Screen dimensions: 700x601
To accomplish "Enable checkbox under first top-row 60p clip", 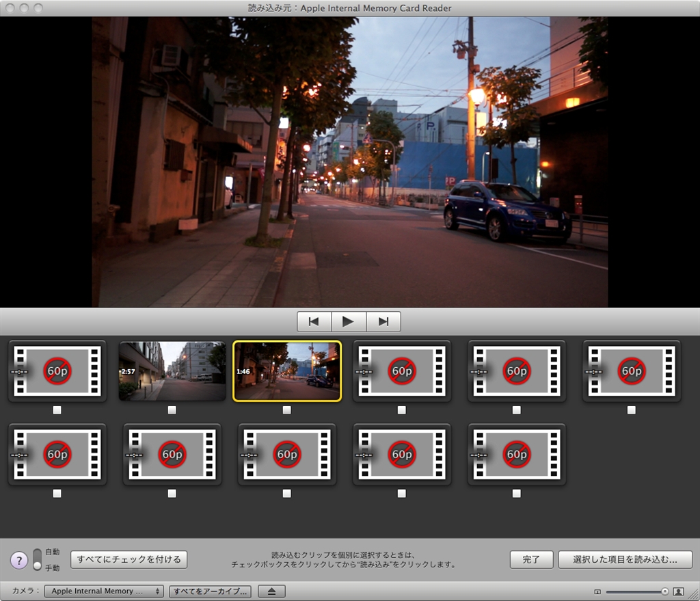I will point(57,410).
